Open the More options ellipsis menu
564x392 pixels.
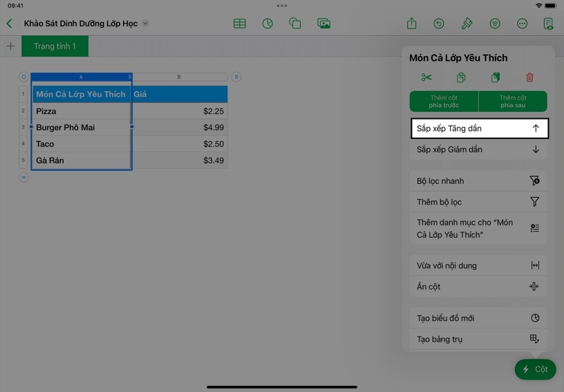coord(522,24)
